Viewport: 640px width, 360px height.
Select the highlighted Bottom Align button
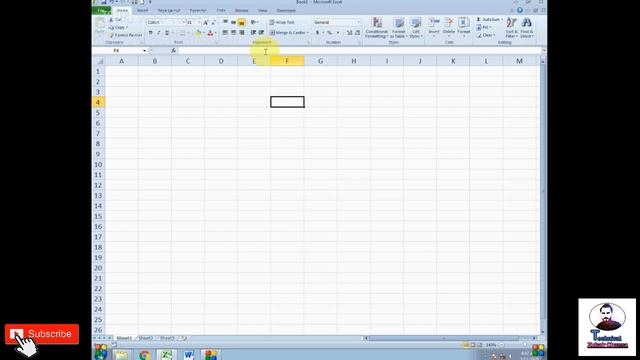point(242,22)
